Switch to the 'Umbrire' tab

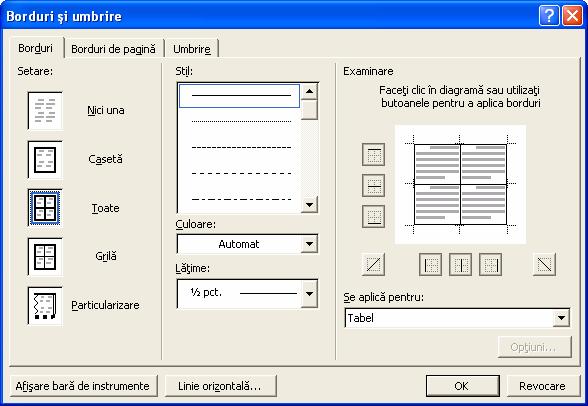192,49
